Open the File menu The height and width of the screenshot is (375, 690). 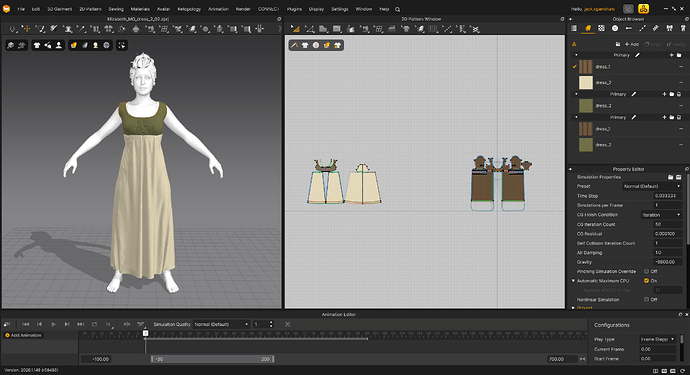pos(21,9)
